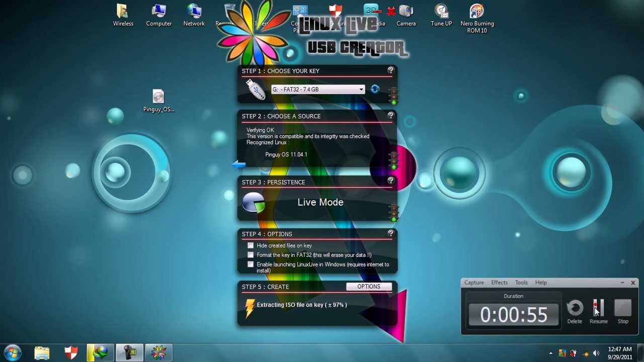Open the Tools menu in recorder
644x362 pixels.
[x=521, y=283]
